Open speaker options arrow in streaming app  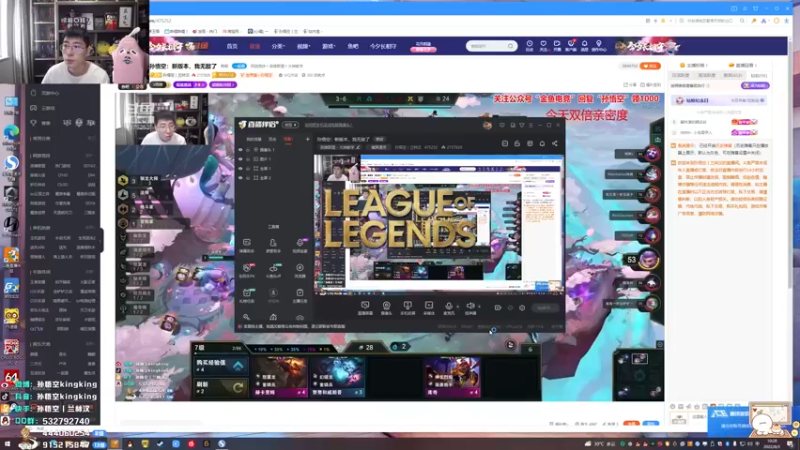(478, 307)
